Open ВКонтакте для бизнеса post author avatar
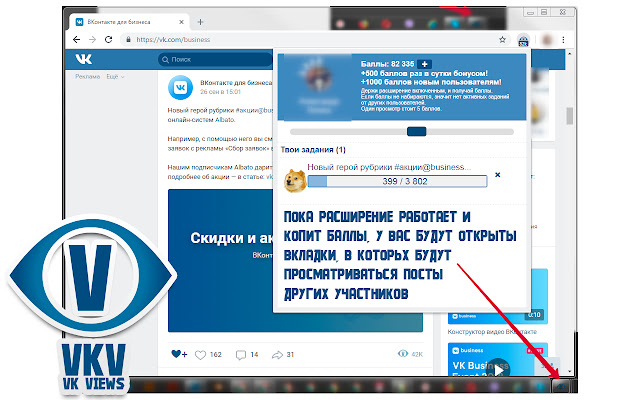Image resolution: width=640 pixels, height=400 pixels. tap(180, 87)
